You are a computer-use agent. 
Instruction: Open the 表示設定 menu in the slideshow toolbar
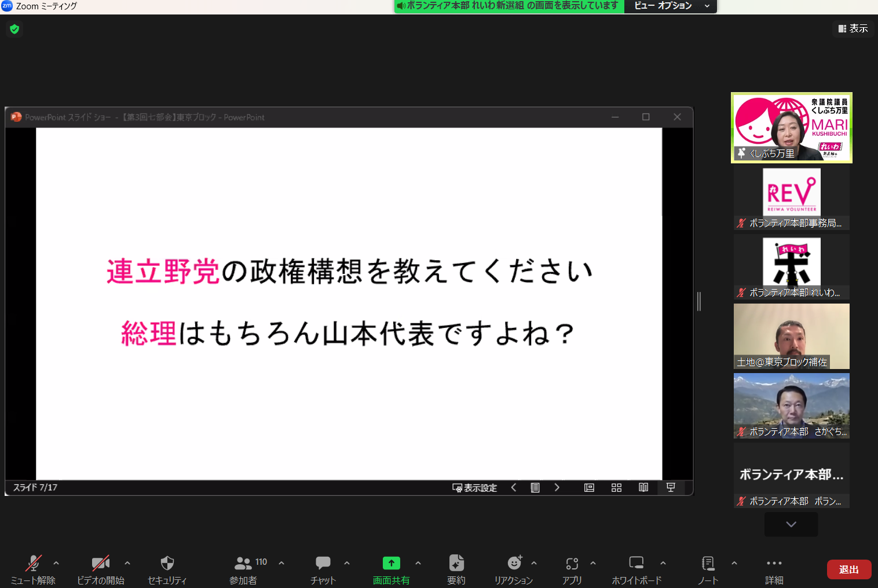pos(475,487)
